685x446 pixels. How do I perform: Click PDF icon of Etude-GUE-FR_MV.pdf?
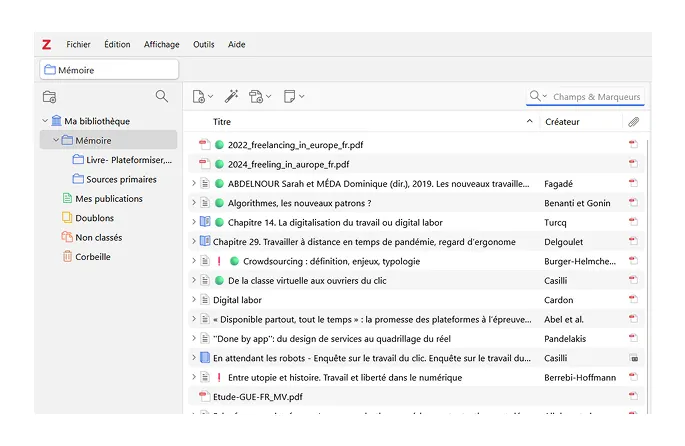pyautogui.click(x=204, y=396)
